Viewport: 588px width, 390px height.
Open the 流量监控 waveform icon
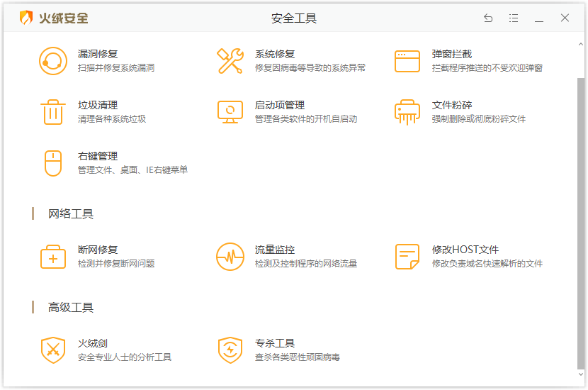[x=230, y=257]
